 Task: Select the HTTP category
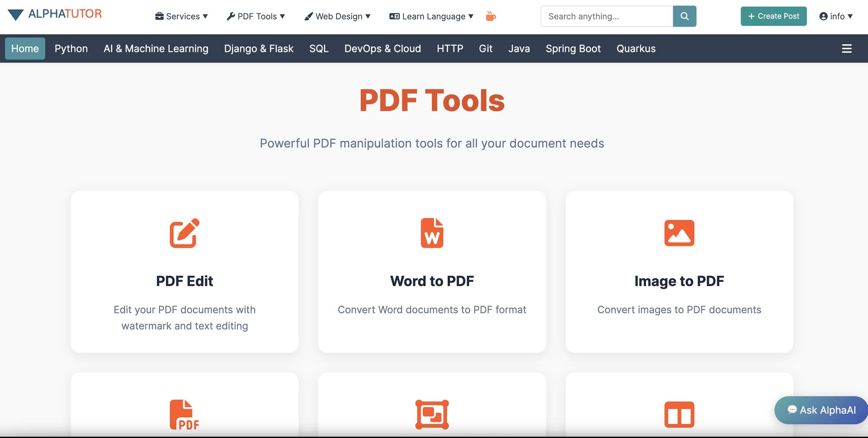pos(450,49)
